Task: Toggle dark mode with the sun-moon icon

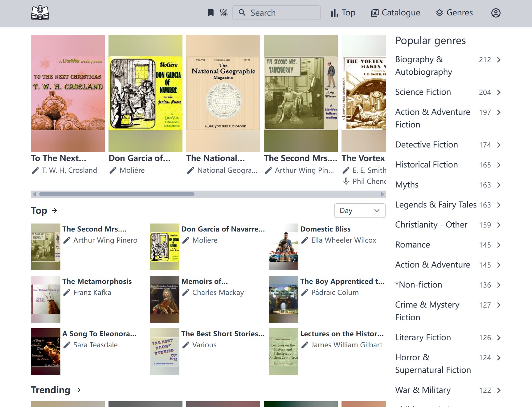Action: [223, 13]
